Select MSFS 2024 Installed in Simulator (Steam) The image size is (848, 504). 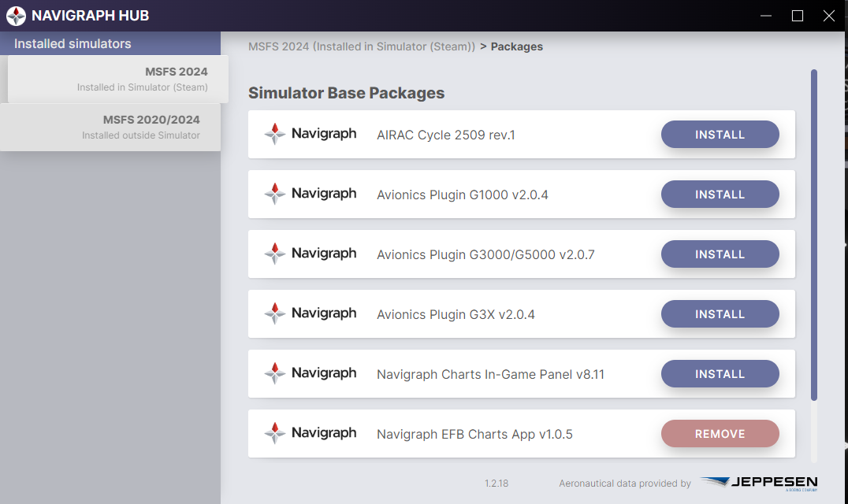click(x=118, y=79)
